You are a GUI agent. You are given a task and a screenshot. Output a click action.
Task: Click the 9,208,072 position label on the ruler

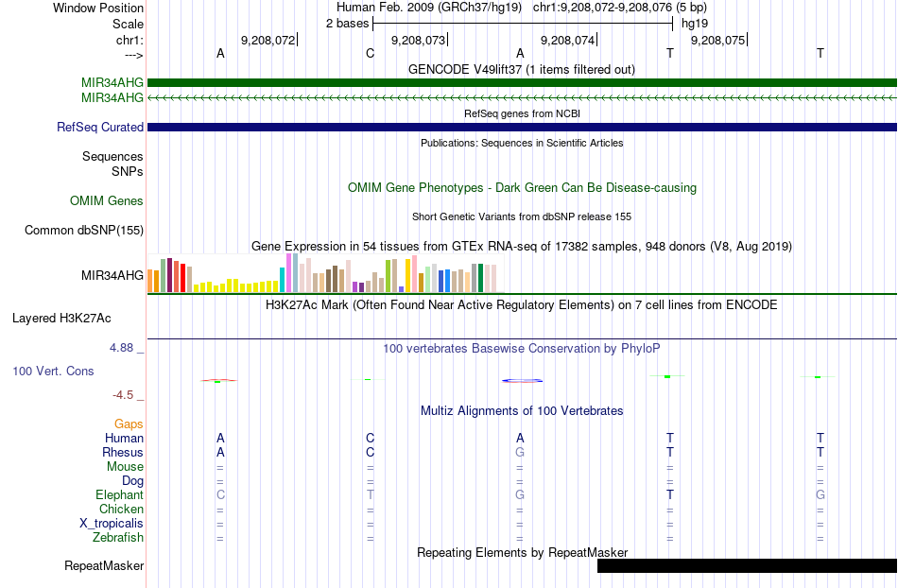pos(268,40)
